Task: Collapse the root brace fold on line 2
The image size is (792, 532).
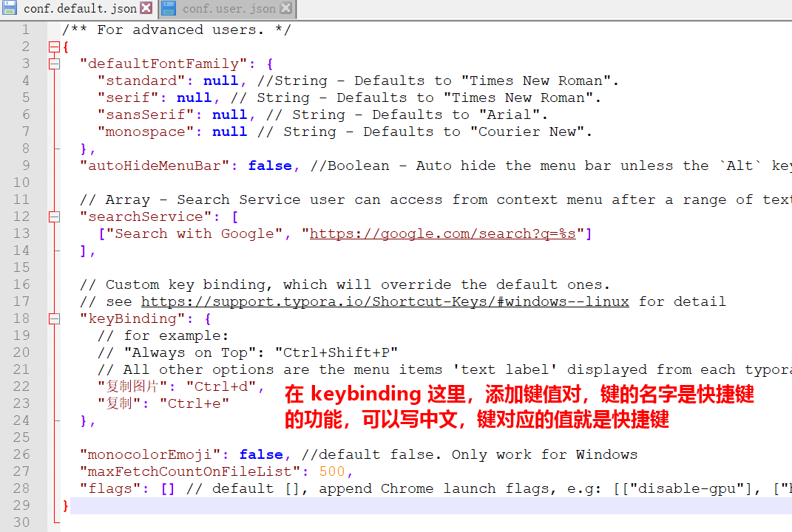Action: pos(54,47)
